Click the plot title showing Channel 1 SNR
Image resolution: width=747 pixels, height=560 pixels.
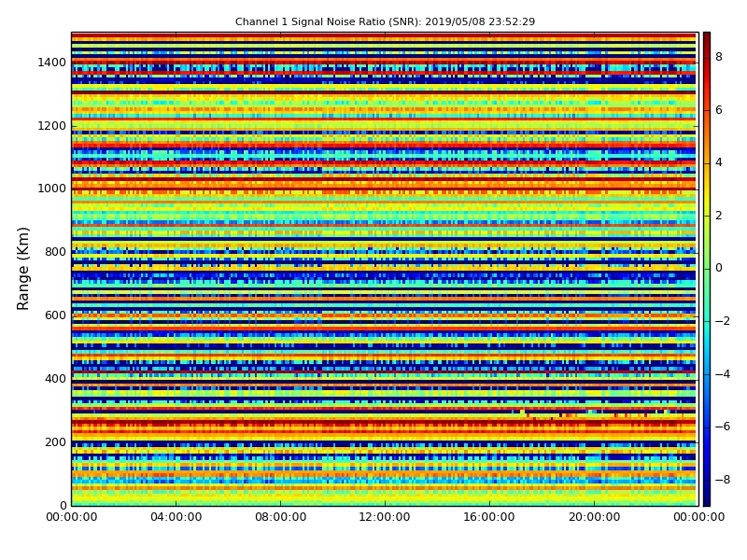(x=385, y=21)
